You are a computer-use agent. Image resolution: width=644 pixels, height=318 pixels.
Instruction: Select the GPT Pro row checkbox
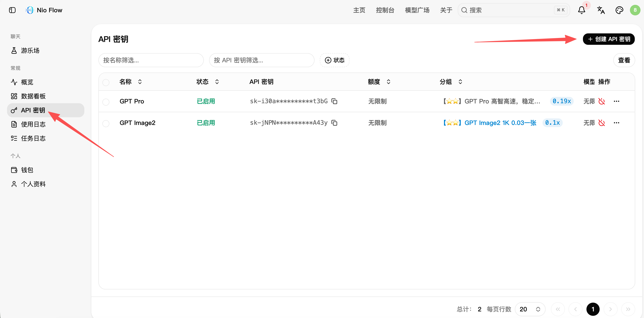(106, 102)
